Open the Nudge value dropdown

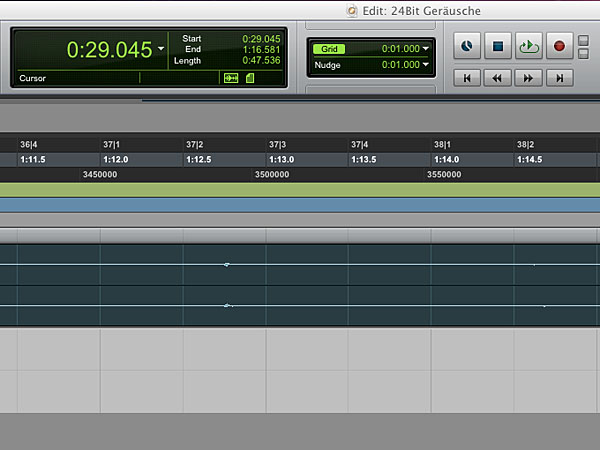point(426,65)
